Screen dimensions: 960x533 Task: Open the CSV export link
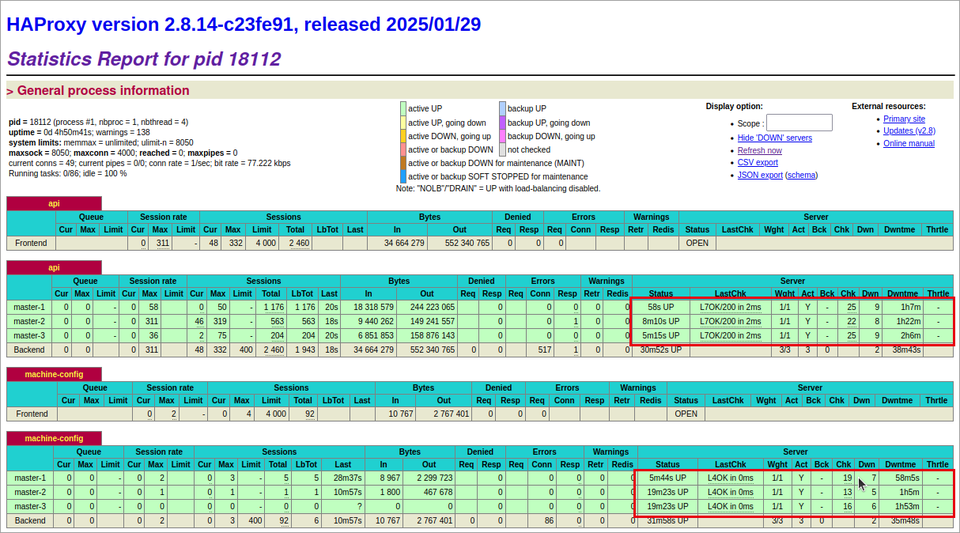click(757, 162)
